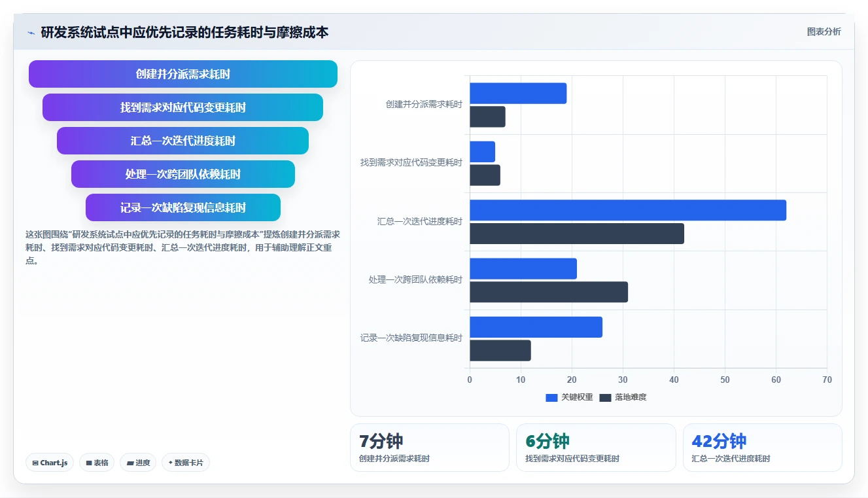
Task: Click the lightning icon beside the title
Action: point(31,33)
